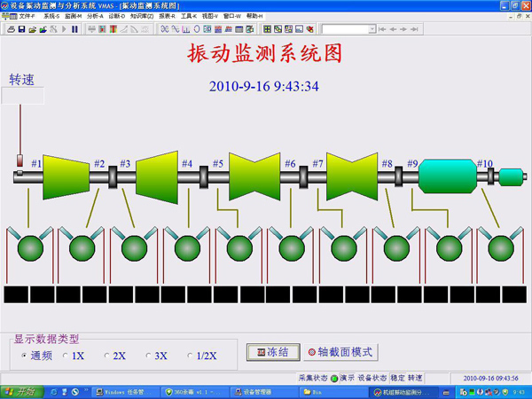
Task: Click the 轴截面模式 button
Action: [x=340, y=352]
